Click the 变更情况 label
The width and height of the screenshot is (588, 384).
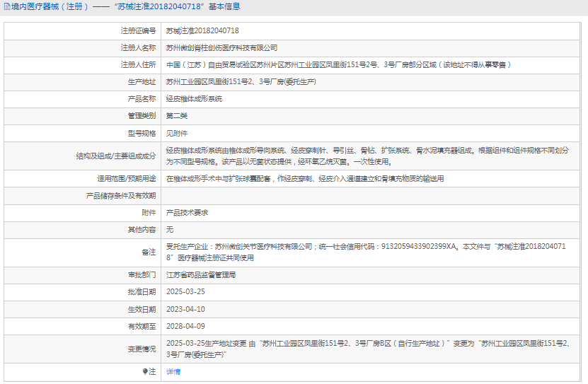click(x=142, y=349)
